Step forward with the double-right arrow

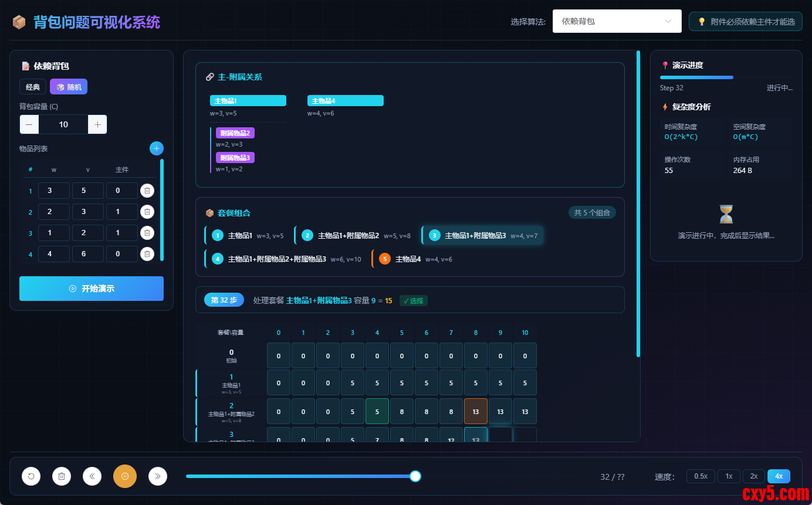pyautogui.click(x=158, y=476)
